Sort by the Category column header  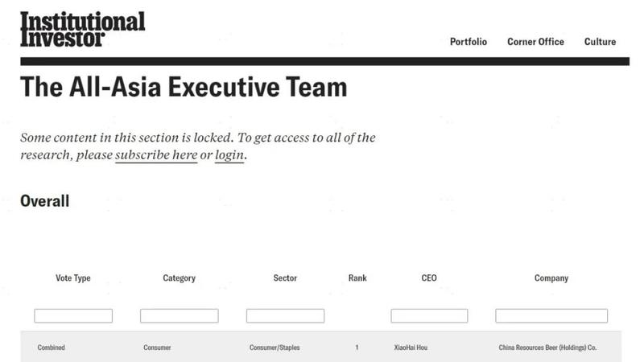click(179, 278)
